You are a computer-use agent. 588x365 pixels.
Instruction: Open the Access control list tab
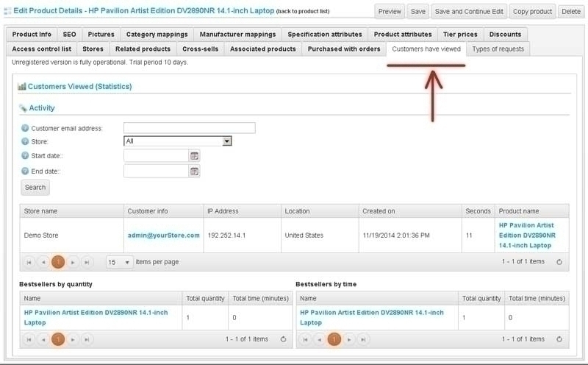click(x=42, y=49)
